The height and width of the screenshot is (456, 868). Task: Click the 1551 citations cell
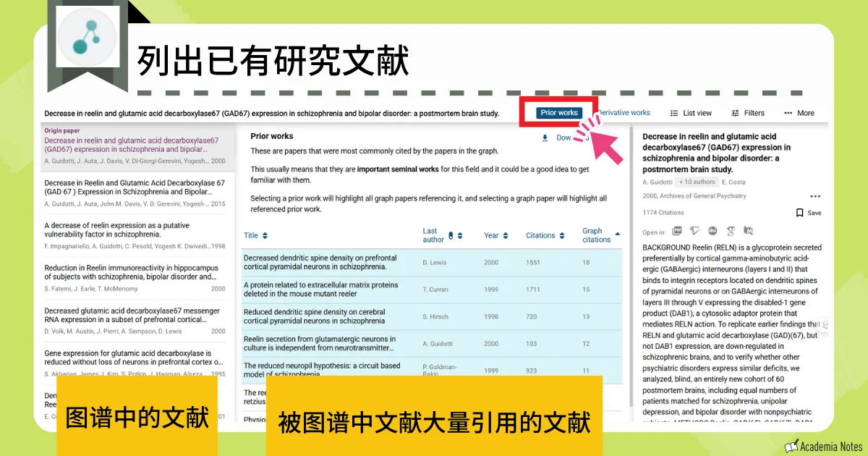(533, 263)
